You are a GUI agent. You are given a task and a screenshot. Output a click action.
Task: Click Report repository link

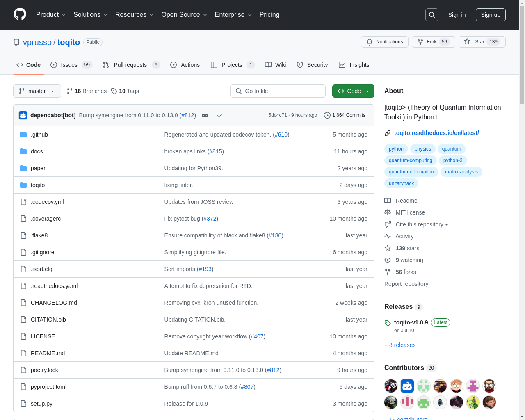click(x=406, y=284)
